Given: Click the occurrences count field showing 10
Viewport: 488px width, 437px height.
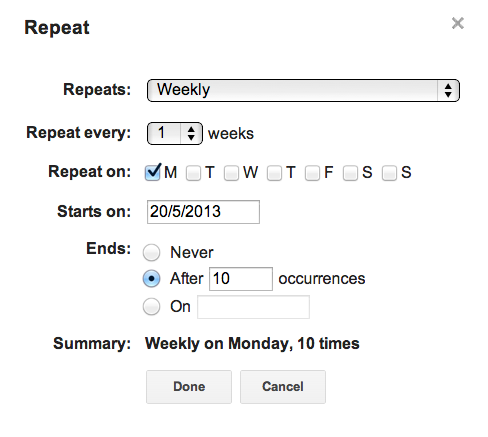Looking at the screenshot, I should [x=241, y=279].
